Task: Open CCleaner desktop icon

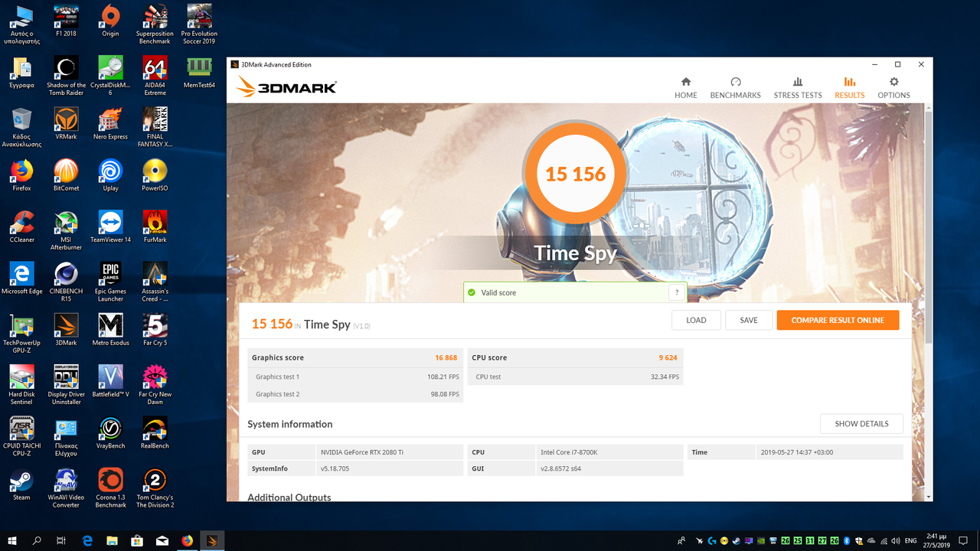Action: coord(21,226)
